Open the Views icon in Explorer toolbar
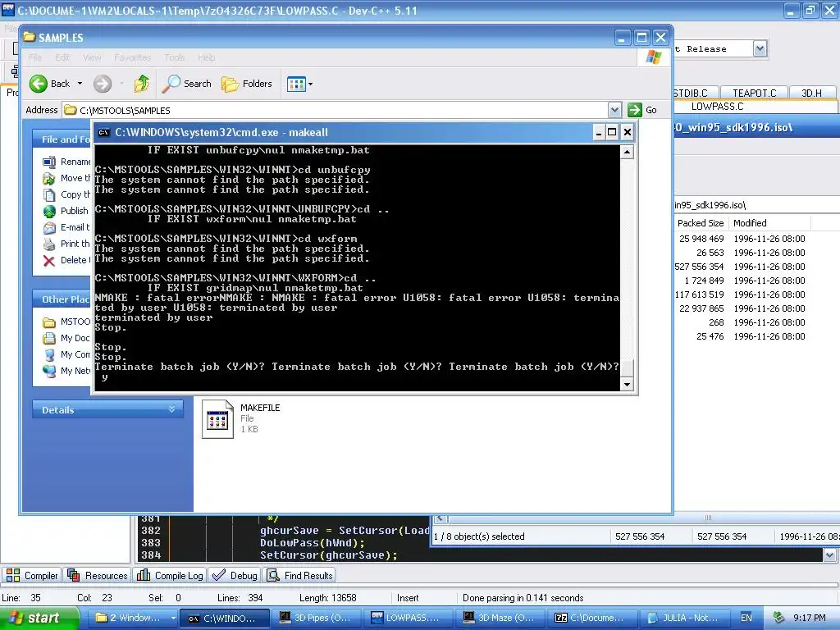This screenshot has width=840, height=630. pyautogui.click(x=295, y=84)
